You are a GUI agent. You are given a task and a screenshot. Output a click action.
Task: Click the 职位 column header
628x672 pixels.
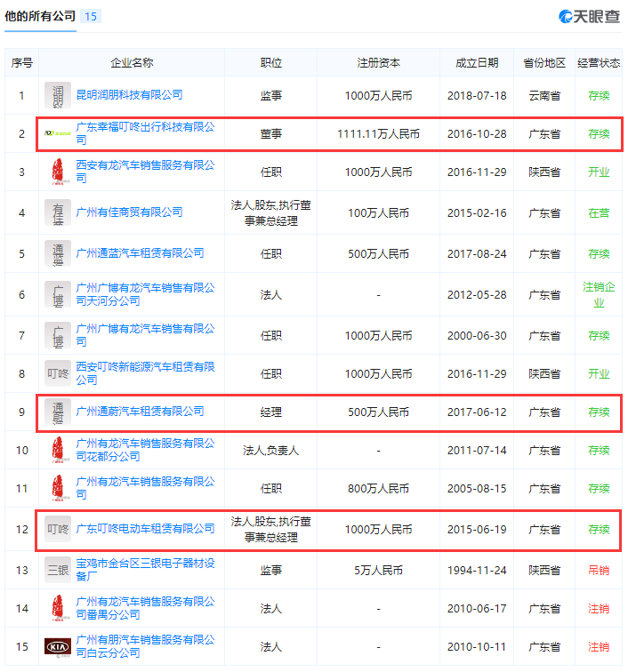[271, 63]
